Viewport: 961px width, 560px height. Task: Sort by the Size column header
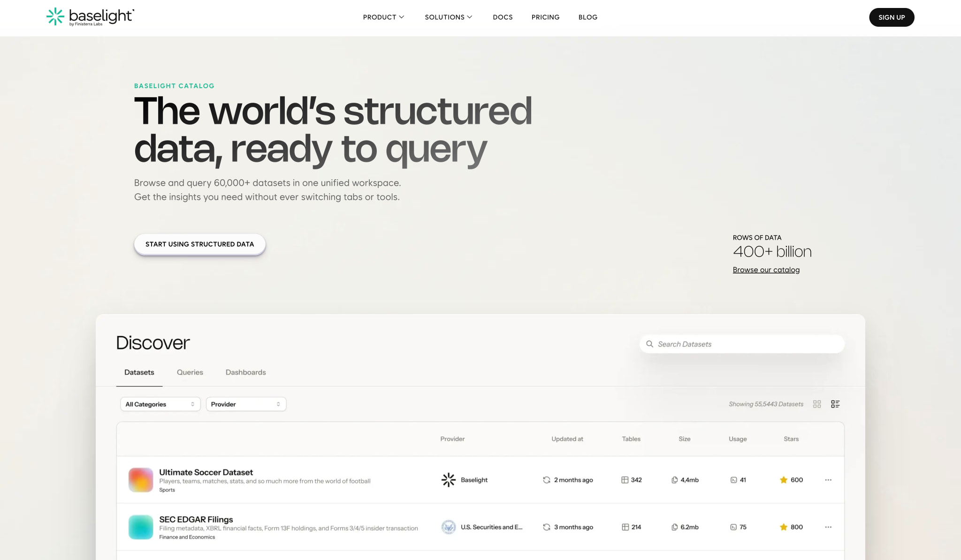tap(685, 439)
